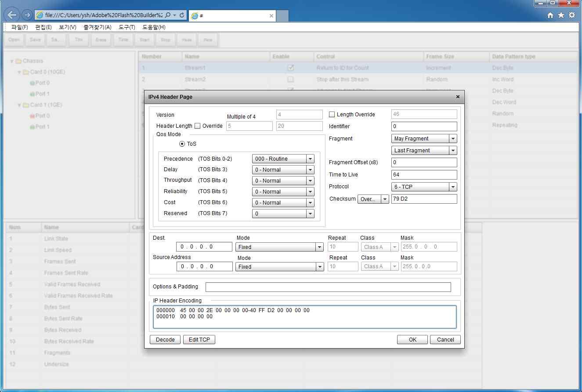Image resolution: width=582 pixels, height=392 pixels.
Task: Open the Source Address Mode Fixed dropdown
Action: tap(280, 267)
